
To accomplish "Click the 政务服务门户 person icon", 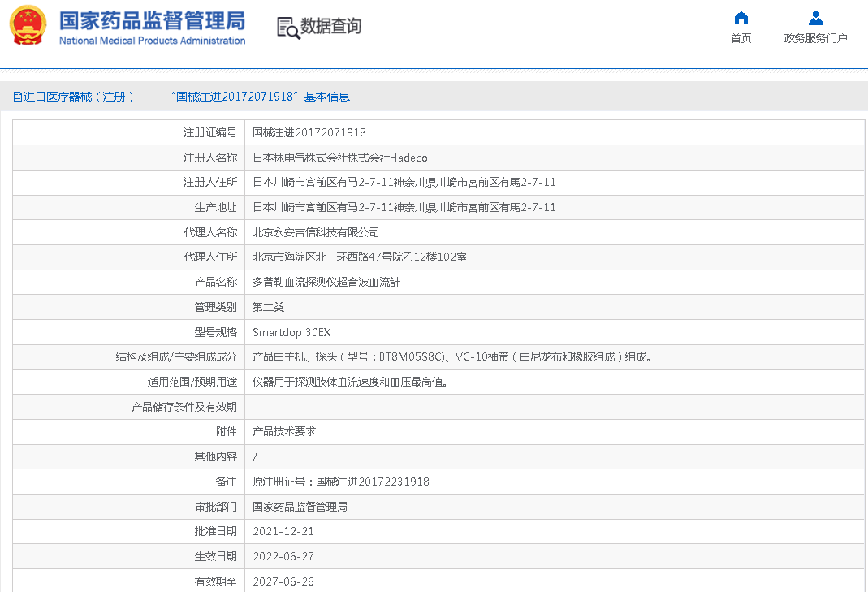I will [815, 18].
